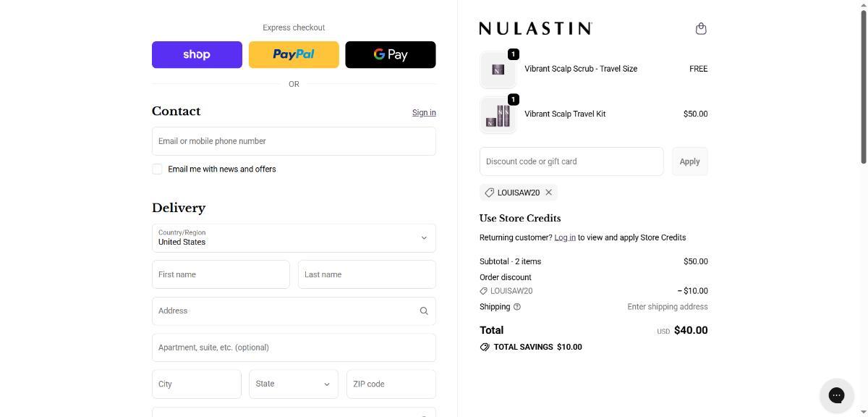Click the NULASTIN store logo
868x417 pixels.
pos(535,28)
